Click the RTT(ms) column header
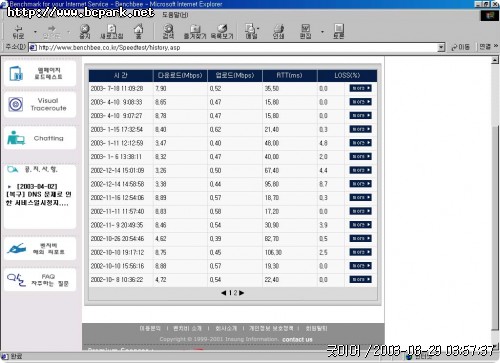This screenshot has width=500, height=363. 290,75
